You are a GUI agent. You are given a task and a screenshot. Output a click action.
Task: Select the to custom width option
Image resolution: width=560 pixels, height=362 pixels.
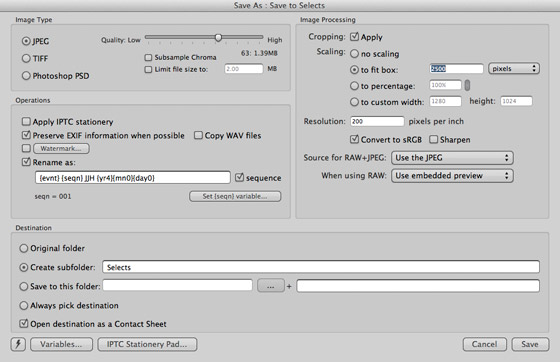(354, 102)
